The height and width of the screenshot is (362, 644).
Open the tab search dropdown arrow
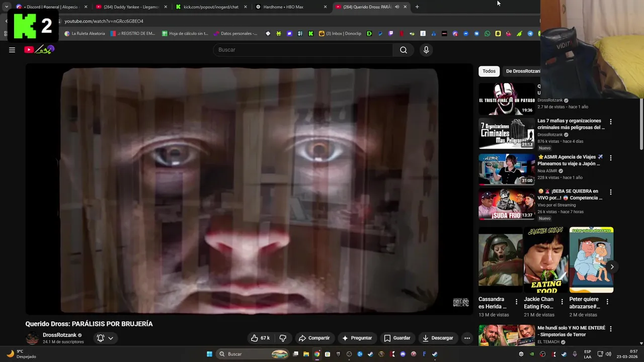[7, 7]
